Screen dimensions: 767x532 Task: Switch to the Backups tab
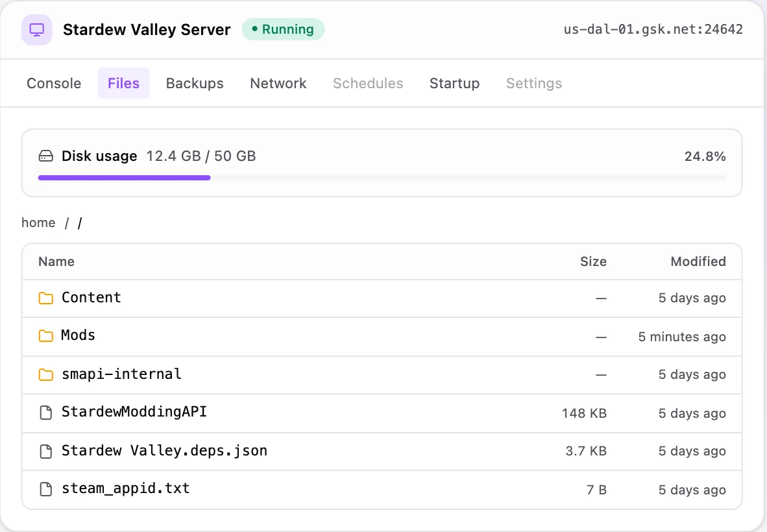(195, 83)
